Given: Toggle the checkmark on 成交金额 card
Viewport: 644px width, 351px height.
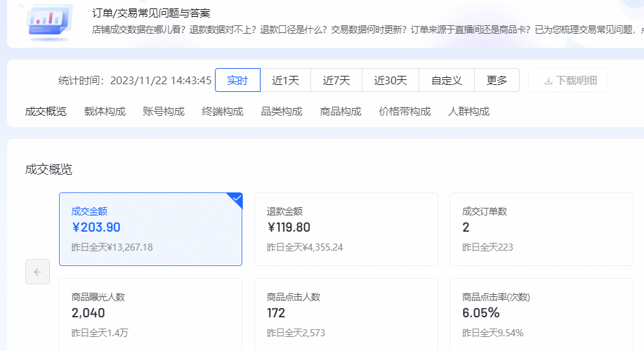Looking at the screenshot, I should tap(236, 199).
